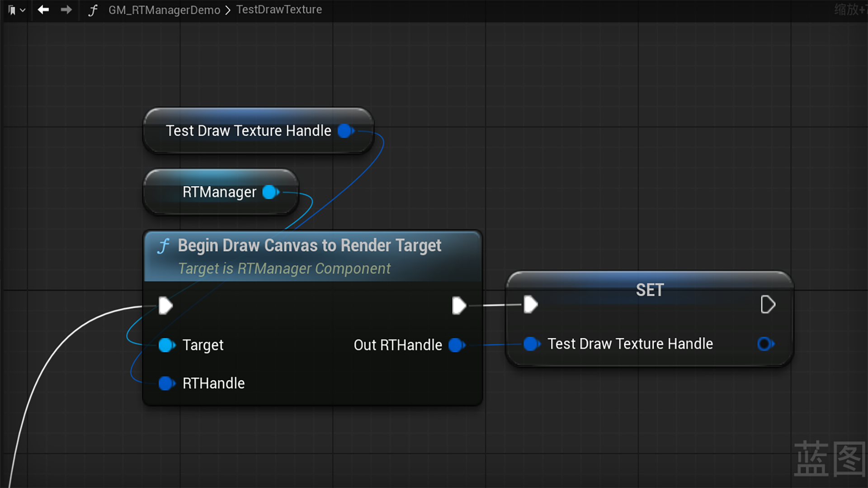
Task: Go forward with the right arrow button
Action: click(66, 9)
